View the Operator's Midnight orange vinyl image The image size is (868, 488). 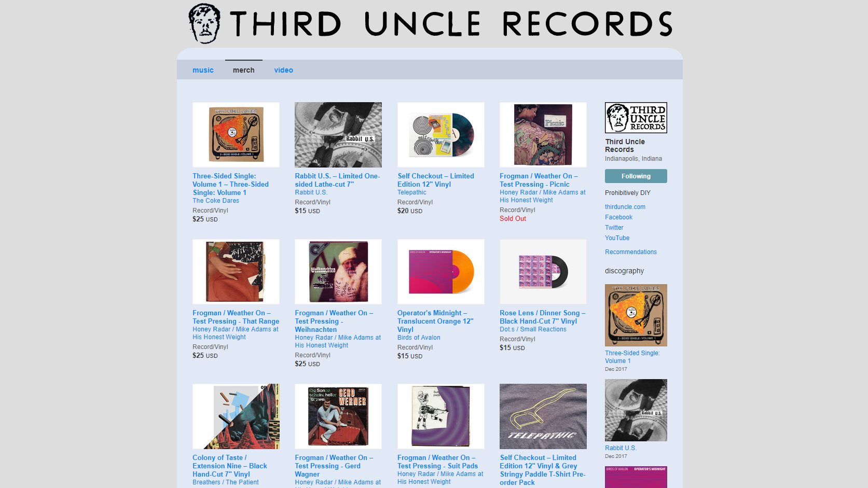point(441,272)
